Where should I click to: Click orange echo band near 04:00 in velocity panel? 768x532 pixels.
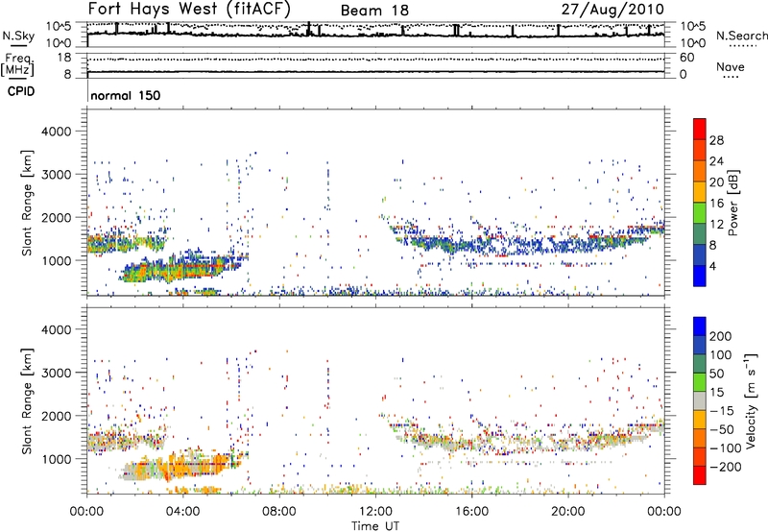coord(181,466)
